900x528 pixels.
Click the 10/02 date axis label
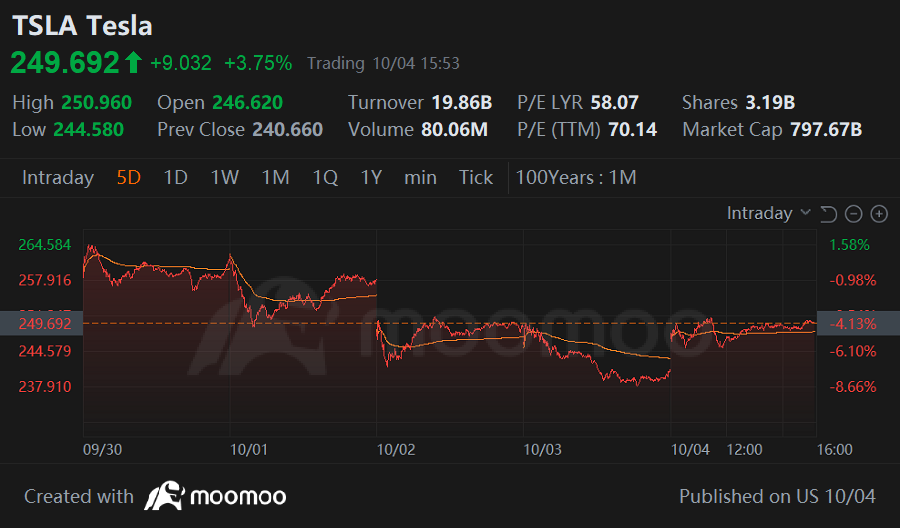(396, 449)
